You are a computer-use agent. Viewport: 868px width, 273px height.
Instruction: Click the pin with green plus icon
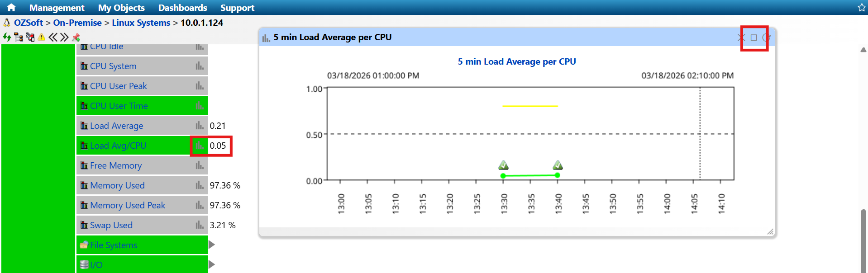pyautogui.click(x=76, y=37)
